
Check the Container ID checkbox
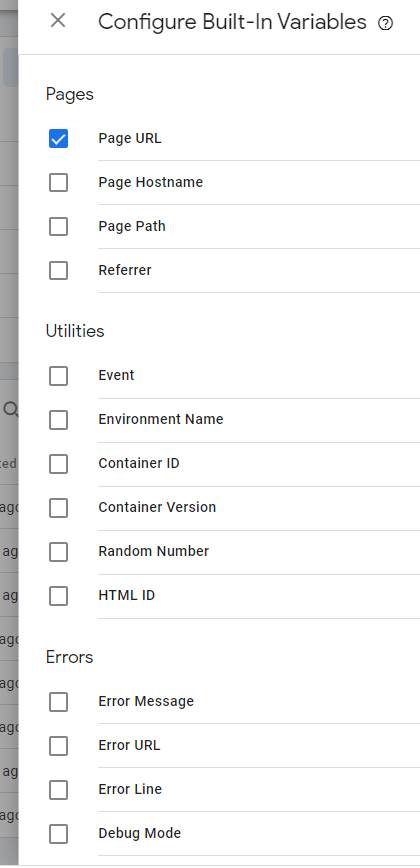click(x=59, y=464)
